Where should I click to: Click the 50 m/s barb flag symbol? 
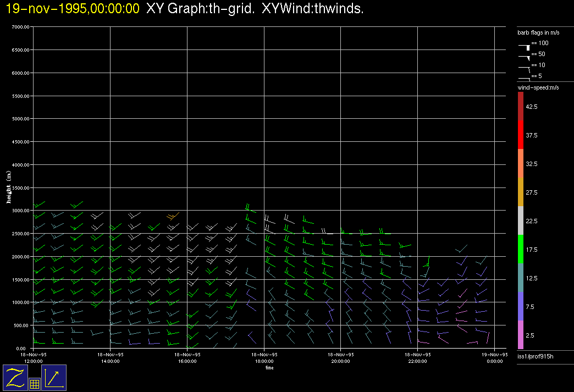525,57
